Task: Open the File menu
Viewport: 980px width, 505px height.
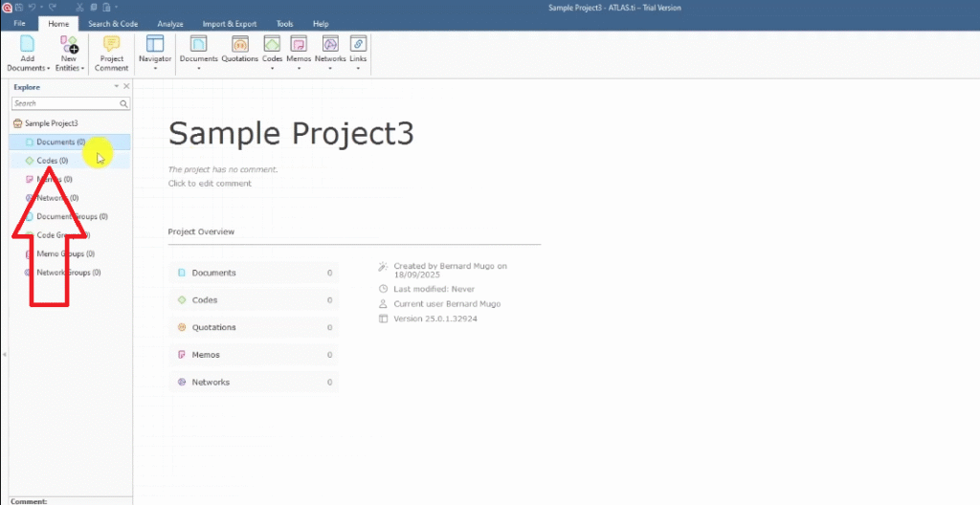Action: pyautogui.click(x=19, y=23)
